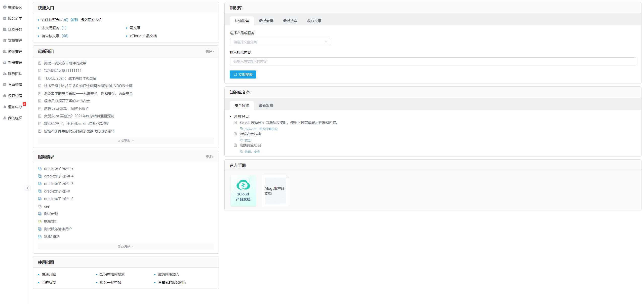The height and width of the screenshot is (304, 644).
Task: Click the document icon beside 测试一篇文章带附件的效果
Action: 40,63
